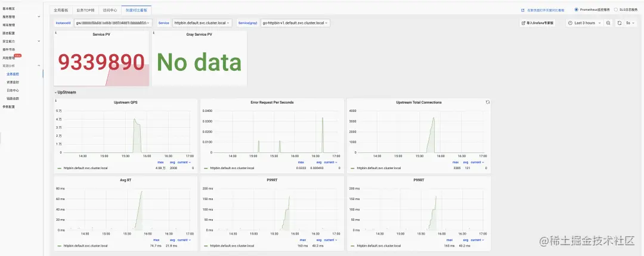Click the Error Request Per Seconds panel title
Viewport: 644px width, 256px height.
click(272, 102)
